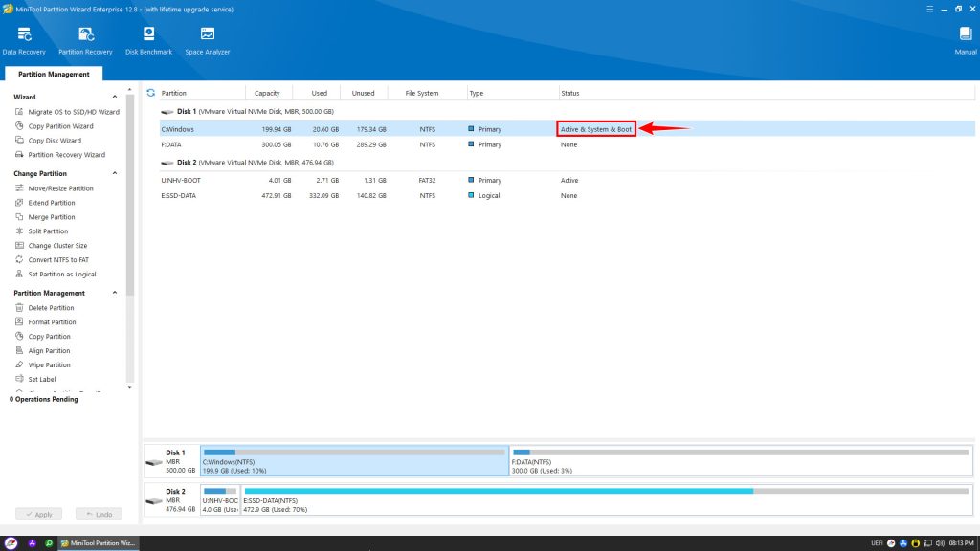Click the Partition Recovery Wizard icon
The height and width of the screenshot is (551, 980).
[x=19, y=155]
